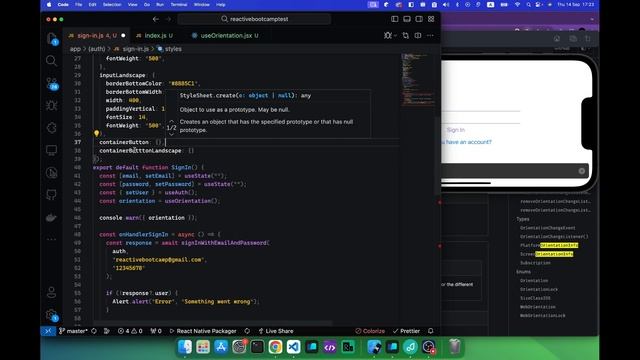
Task: Click the editor horizontal scrollbar
Action: (212, 323)
